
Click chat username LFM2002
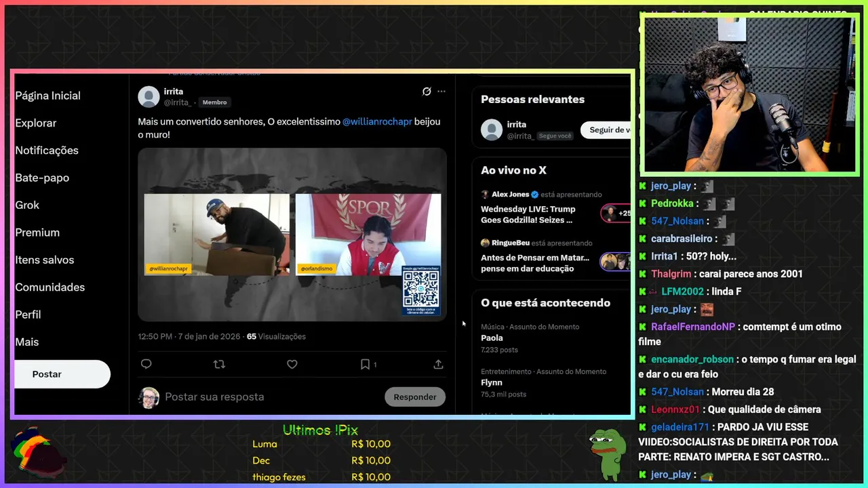coord(683,291)
